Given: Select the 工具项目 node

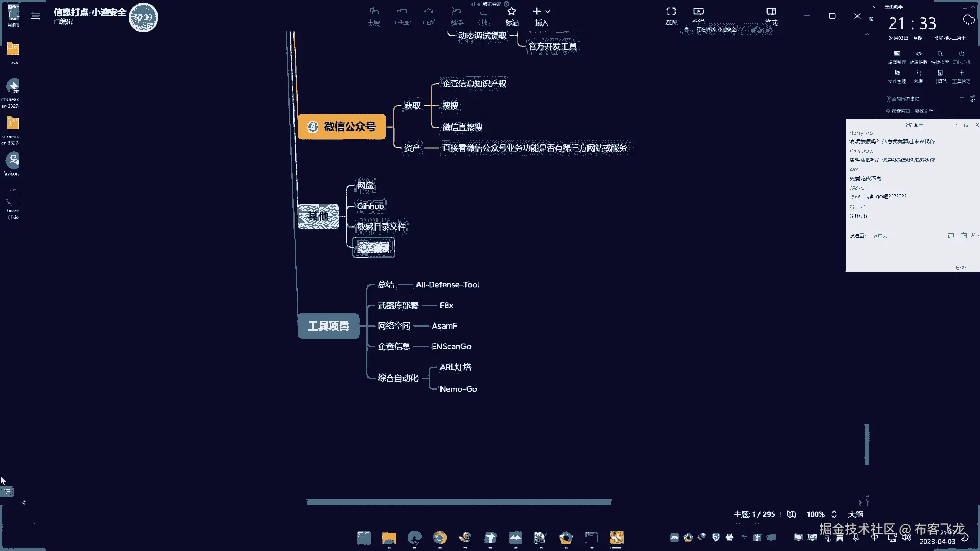Looking at the screenshot, I should [x=328, y=326].
